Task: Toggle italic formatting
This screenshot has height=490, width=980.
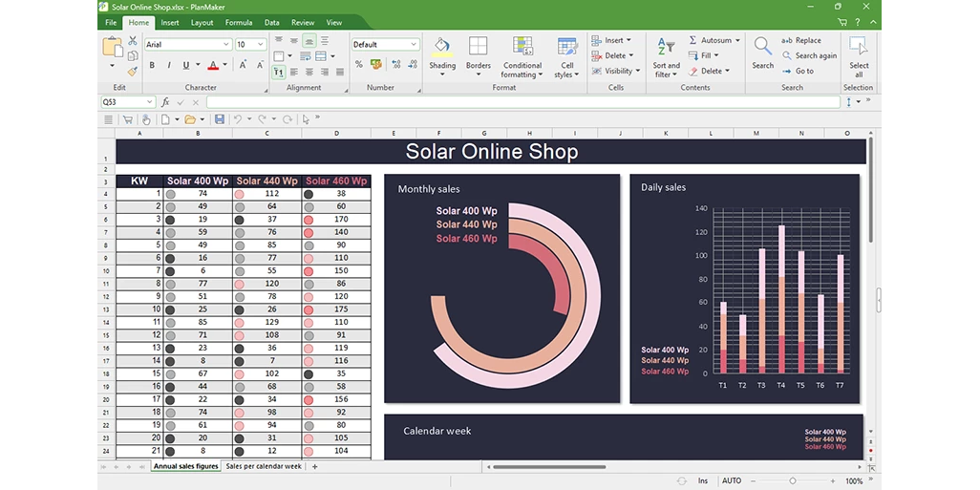Action: click(168, 65)
